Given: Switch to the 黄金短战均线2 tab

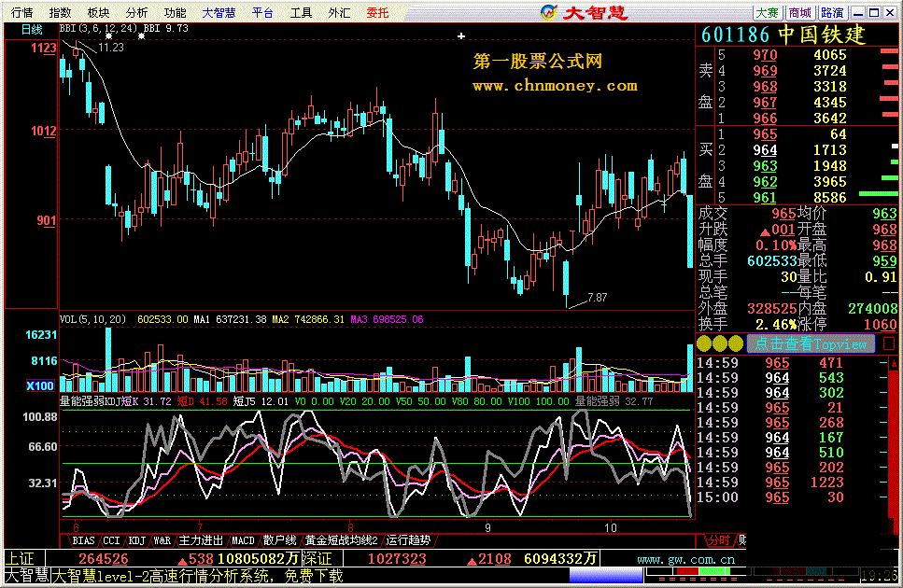Looking at the screenshot, I should 341,540.
